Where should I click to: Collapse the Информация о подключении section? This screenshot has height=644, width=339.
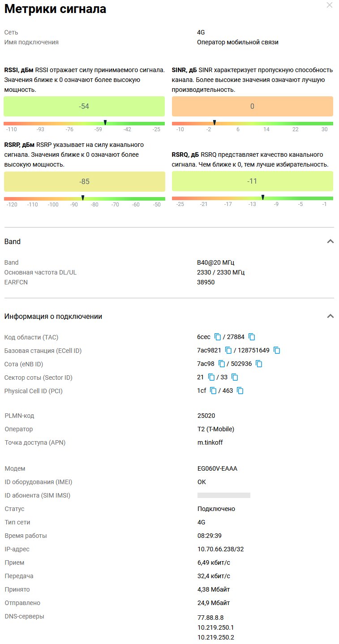(x=330, y=316)
